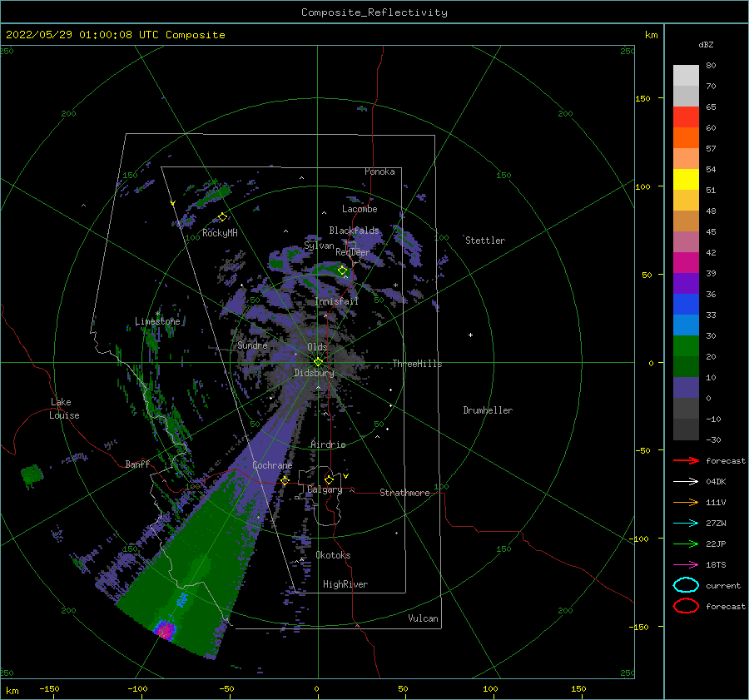Click the yellow diamond marker below Cochrane
This screenshot has height=700, width=749.
click(285, 480)
